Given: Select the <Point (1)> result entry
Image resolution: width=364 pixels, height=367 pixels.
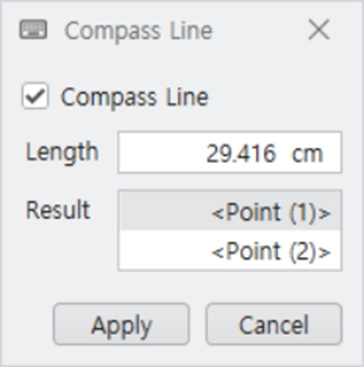Looking at the screenshot, I should [x=230, y=211].
